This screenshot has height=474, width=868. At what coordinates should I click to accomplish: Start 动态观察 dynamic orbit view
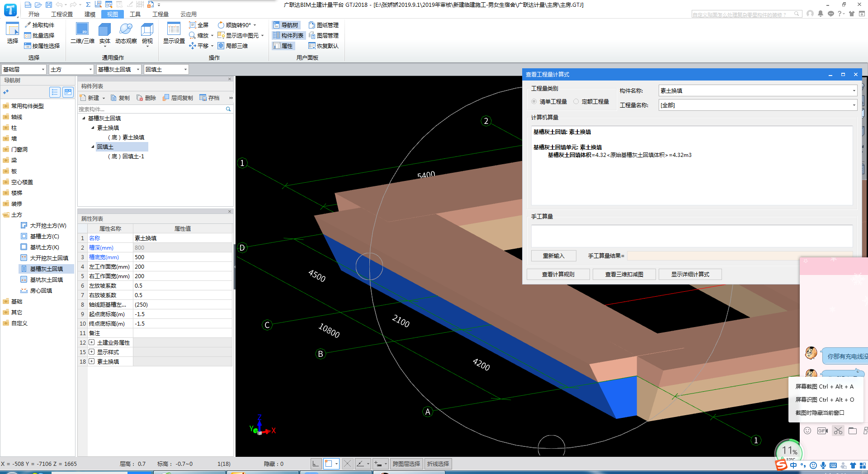coord(126,33)
